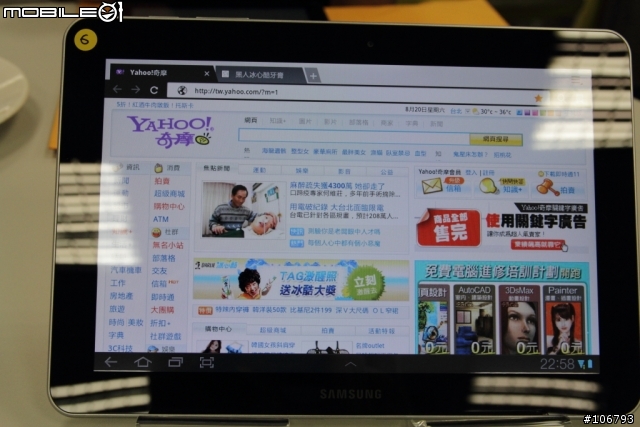Reload the page with the refresh icon
The image size is (640, 427).
coord(154,90)
